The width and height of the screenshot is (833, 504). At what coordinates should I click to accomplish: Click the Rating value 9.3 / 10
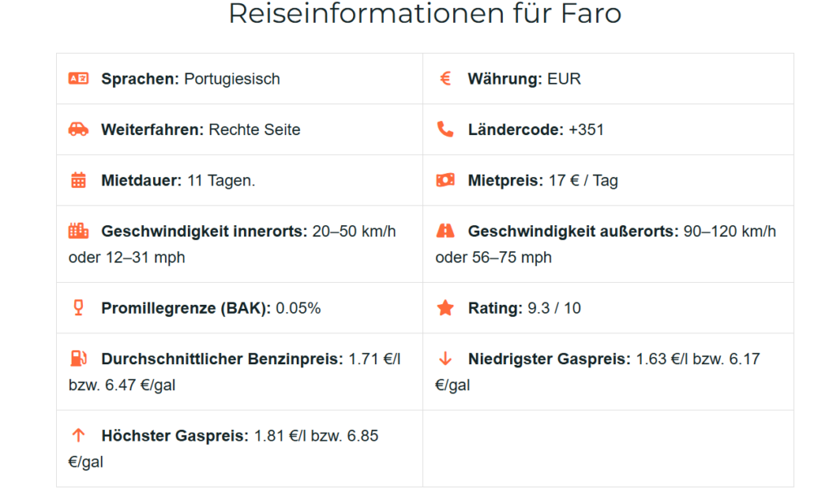(x=554, y=308)
